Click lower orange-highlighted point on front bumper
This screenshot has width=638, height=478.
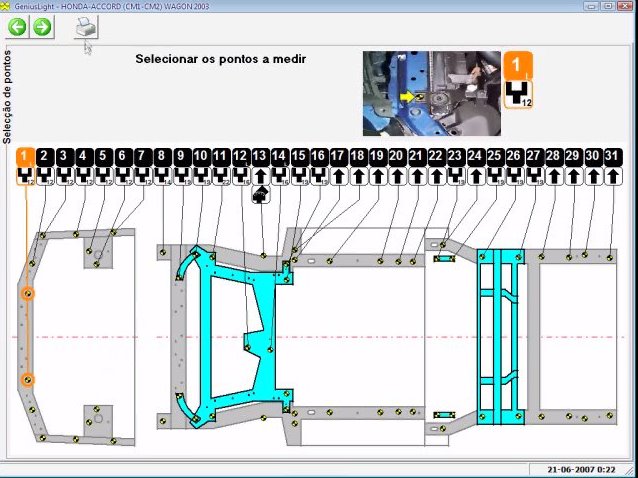click(28, 380)
